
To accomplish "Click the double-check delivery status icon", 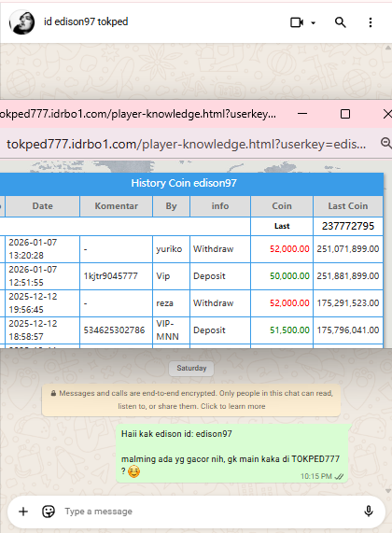I will [x=339, y=477].
